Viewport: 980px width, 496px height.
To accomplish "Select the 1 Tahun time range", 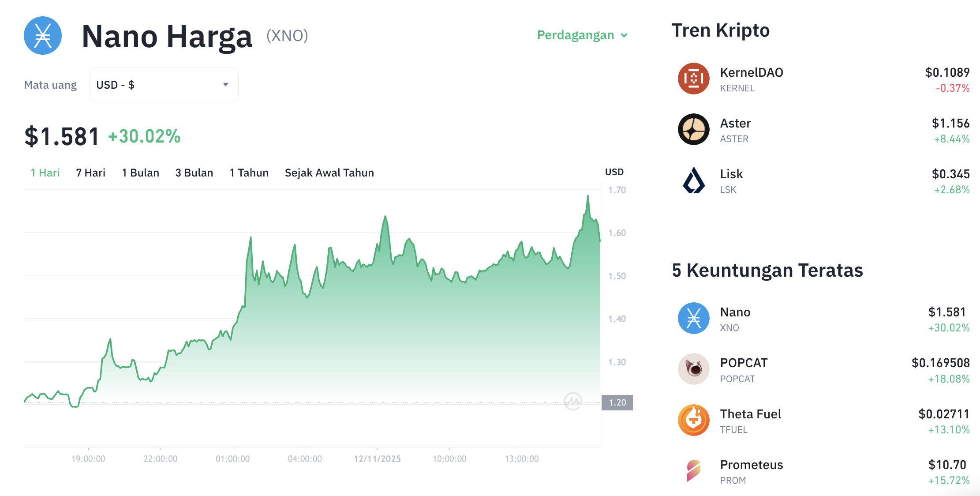I will coord(249,173).
